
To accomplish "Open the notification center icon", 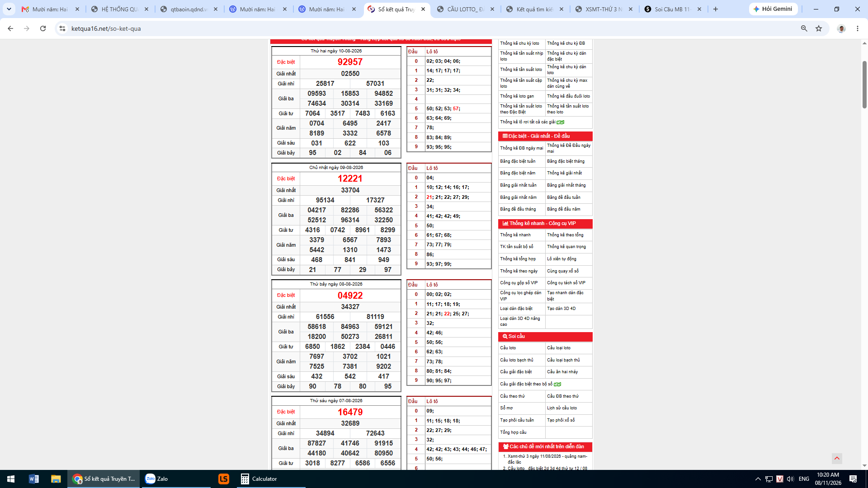I will coord(853,479).
